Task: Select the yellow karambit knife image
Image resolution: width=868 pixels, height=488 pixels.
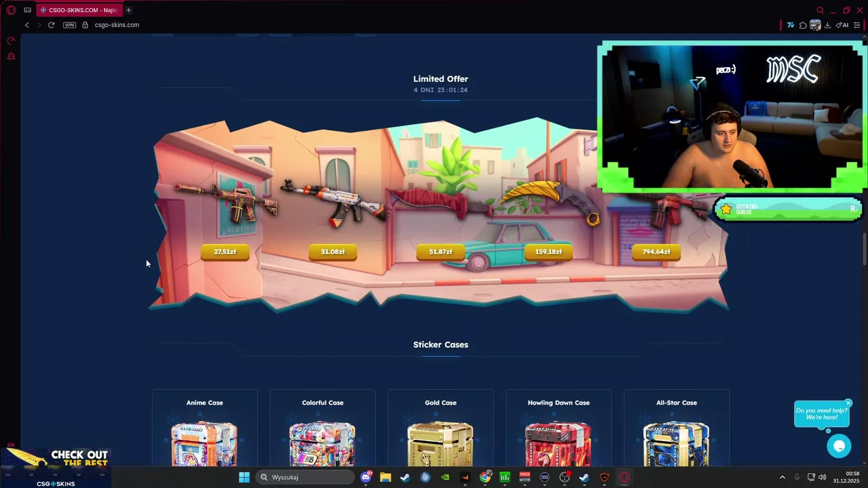Action: [551, 202]
